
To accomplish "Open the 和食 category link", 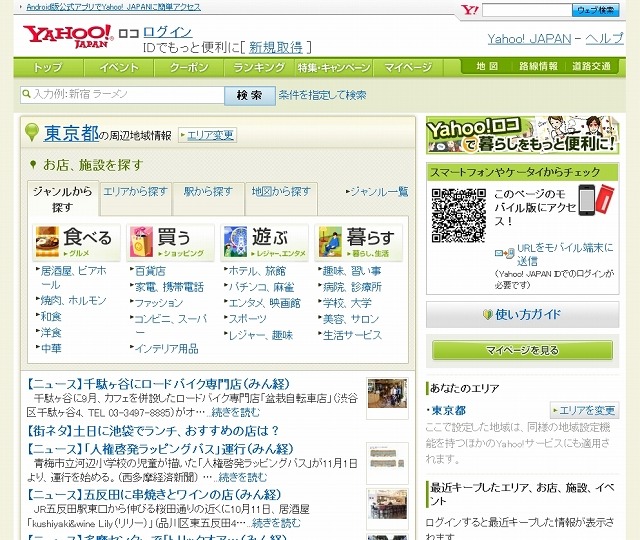I will tap(51, 316).
